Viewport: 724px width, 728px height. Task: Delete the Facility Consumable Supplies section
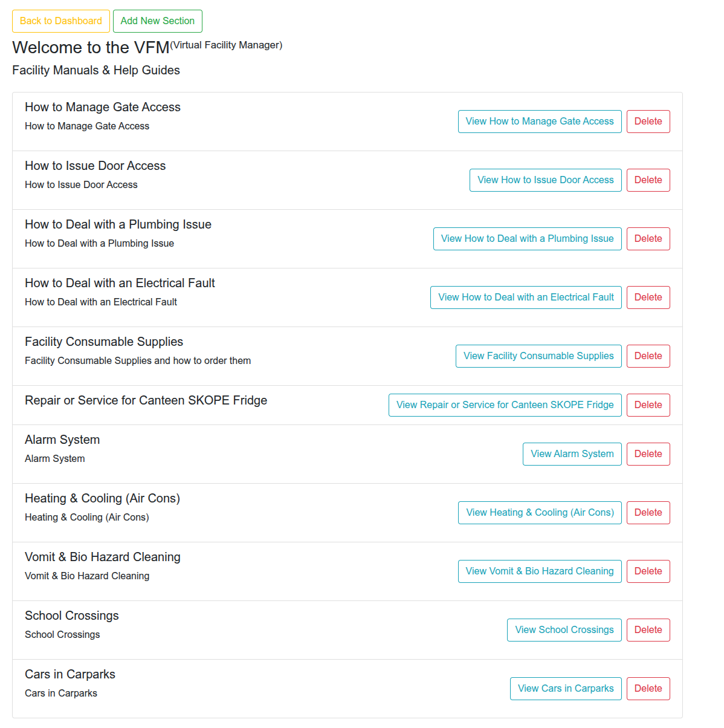pyautogui.click(x=648, y=356)
